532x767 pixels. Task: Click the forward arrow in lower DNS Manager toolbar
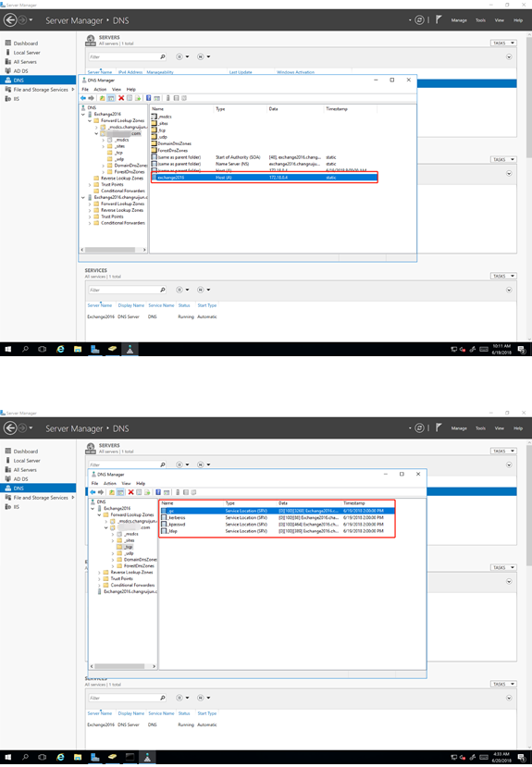tap(101, 492)
